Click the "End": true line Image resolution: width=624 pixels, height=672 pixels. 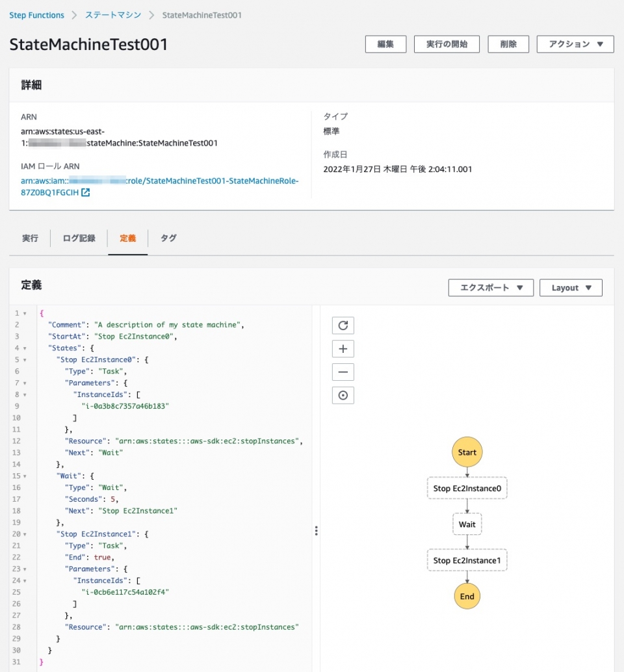[x=90, y=557]
